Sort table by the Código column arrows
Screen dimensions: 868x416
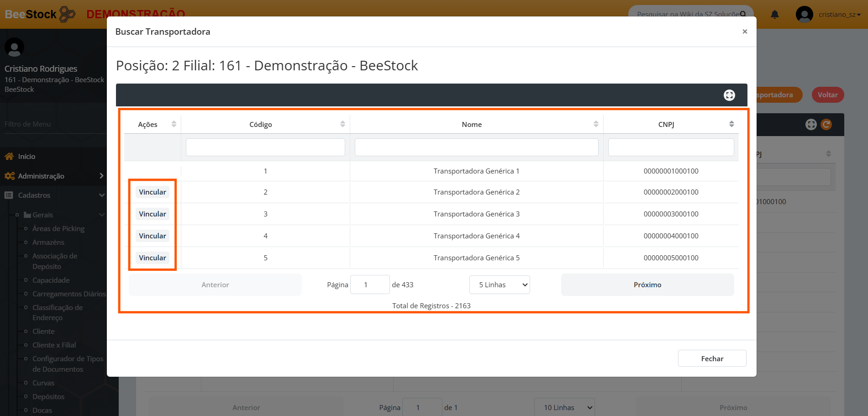point(342,124)
